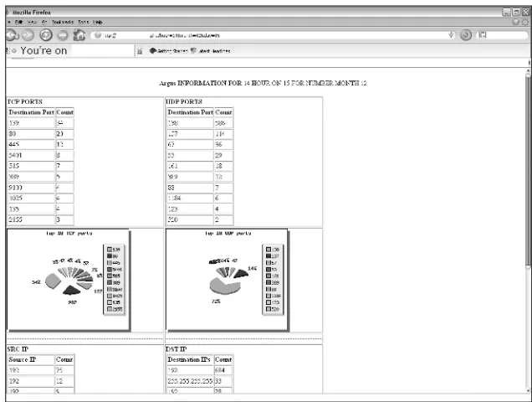Click the TCP PORTS section heading

[x=25, y=101]
